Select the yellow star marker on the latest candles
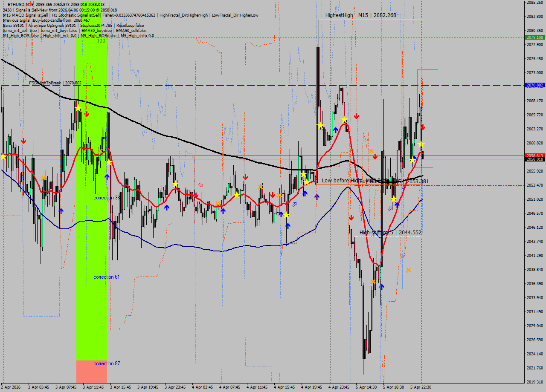The image size is (546, 392). pos(421,144)
